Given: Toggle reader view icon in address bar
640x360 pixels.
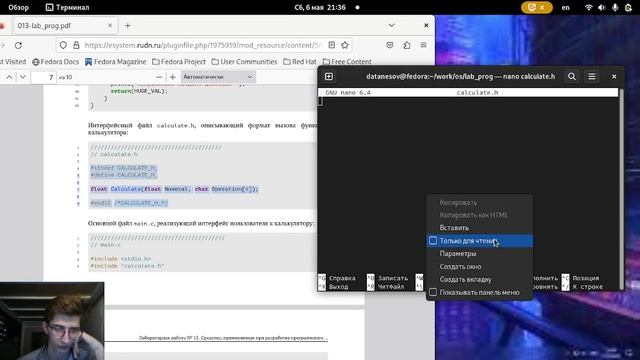Looking at the screenshot, I should click(x=331, y=45).
